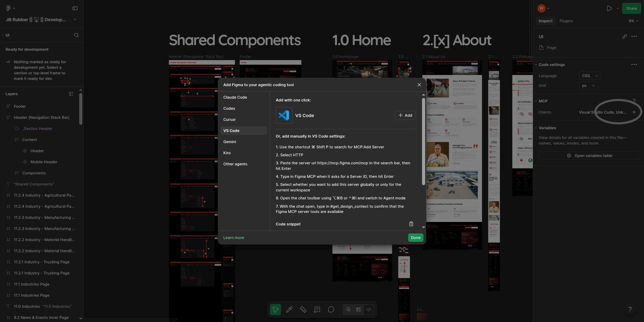Select the Move cursor tool
Viewport: 644px width, 322px height.
pyautogui.click(x=275, y=309)
